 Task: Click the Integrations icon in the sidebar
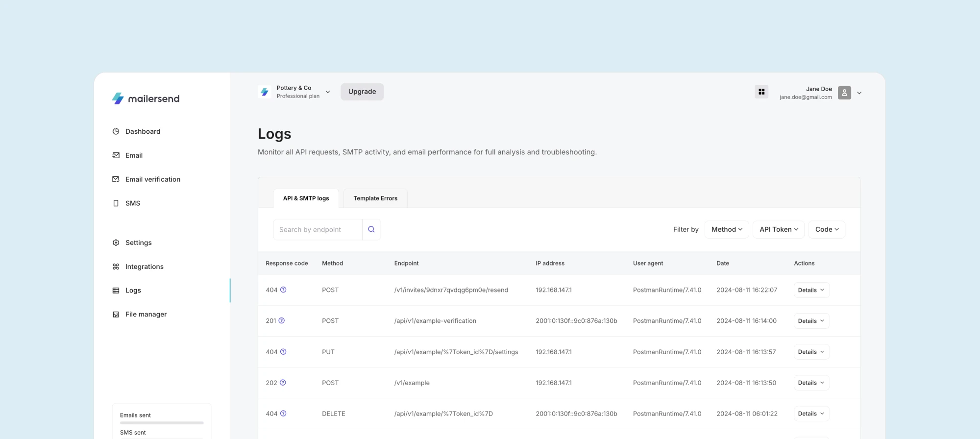116,267
